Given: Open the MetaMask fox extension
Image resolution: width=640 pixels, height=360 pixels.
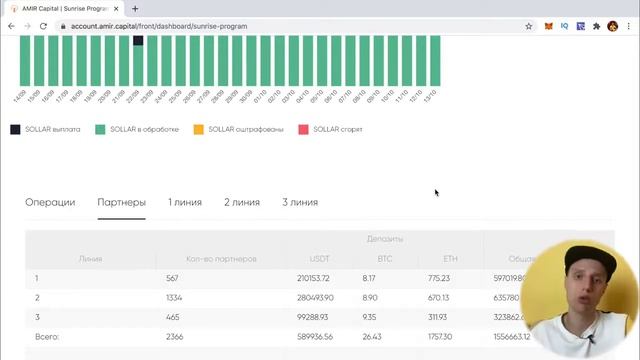Looking at the screenshot, I should pyautogui.click(x=549, y=26).
